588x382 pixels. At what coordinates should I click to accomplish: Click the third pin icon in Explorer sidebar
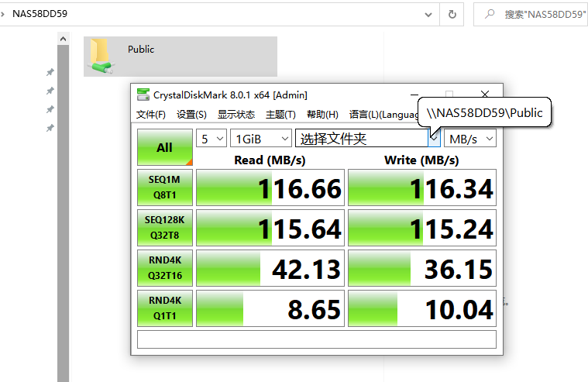(x=50, y=109)
